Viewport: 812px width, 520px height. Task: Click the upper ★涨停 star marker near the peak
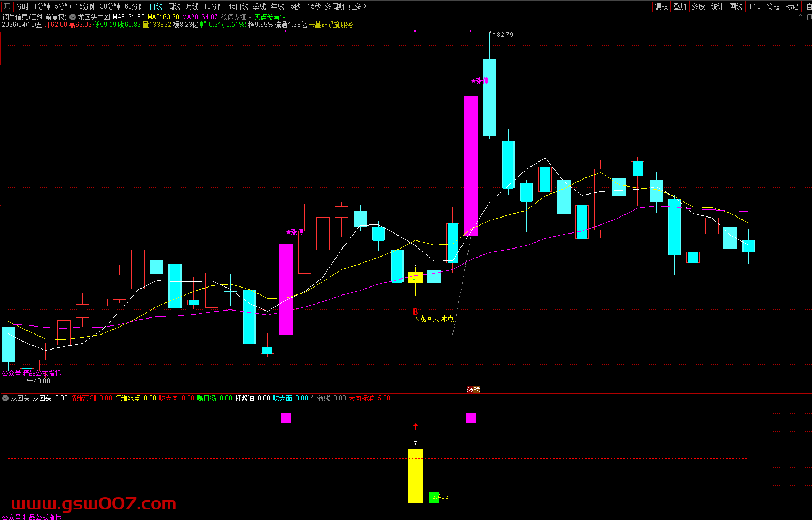[x=480, y=81]
